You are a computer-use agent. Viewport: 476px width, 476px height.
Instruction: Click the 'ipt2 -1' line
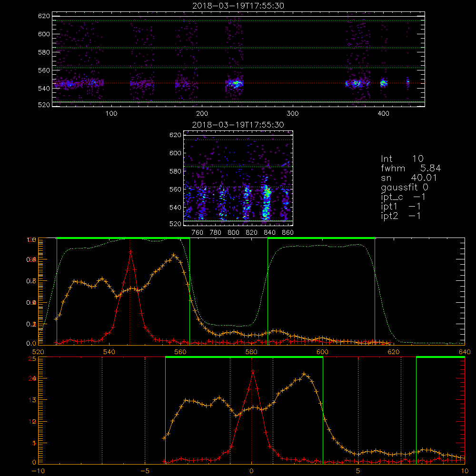pos(400,216)
